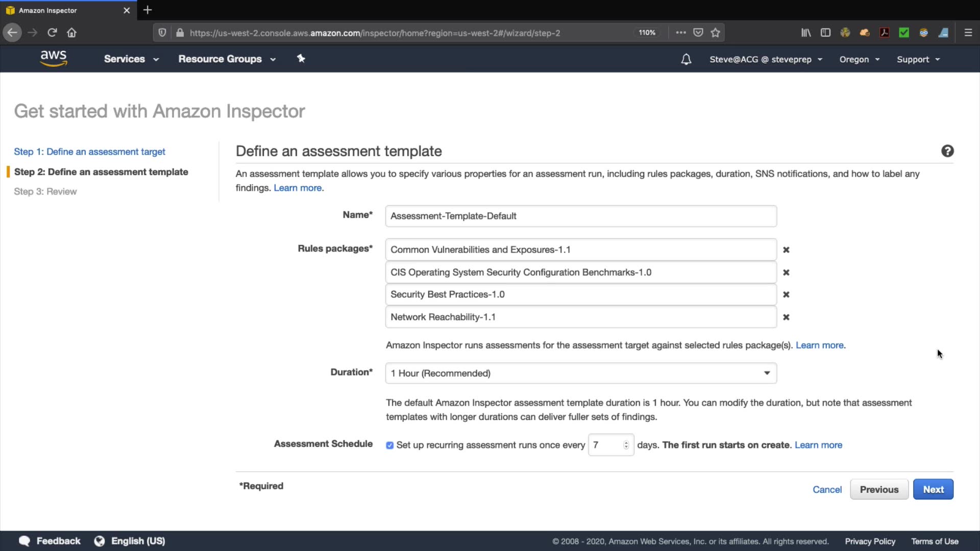980x551 pixels.
Task: Remove Security Best Practices-1.0 package
Action: click(786, 294)
